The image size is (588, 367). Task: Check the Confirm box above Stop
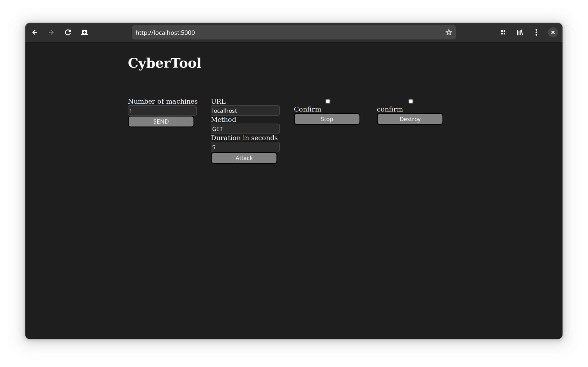[328, 101]
